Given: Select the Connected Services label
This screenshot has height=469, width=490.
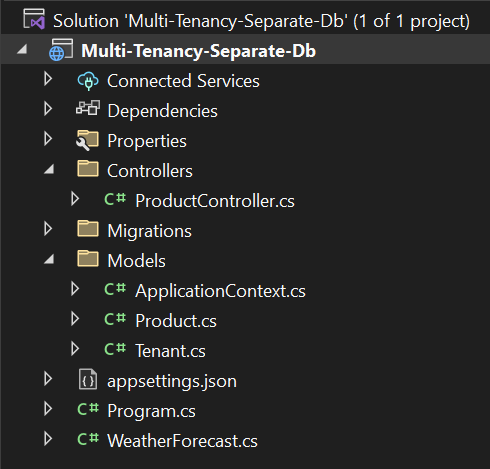Looking at the screenshot, I should (x=183, y=81).
